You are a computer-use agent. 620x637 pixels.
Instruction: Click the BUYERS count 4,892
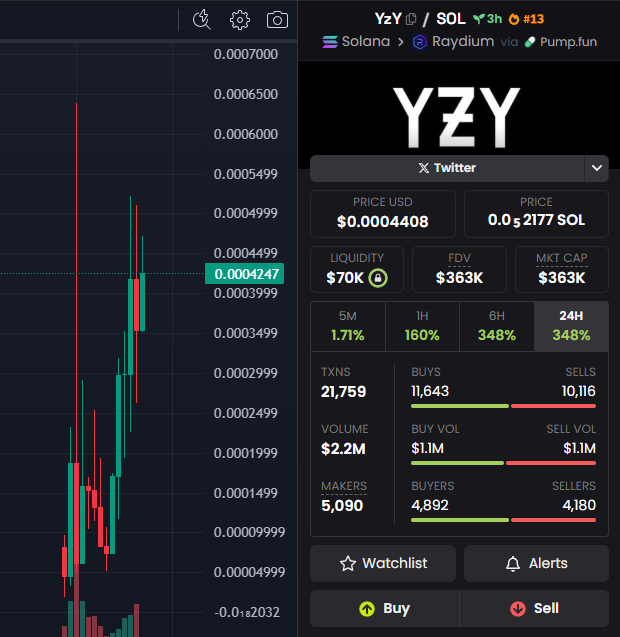(430, 505)
